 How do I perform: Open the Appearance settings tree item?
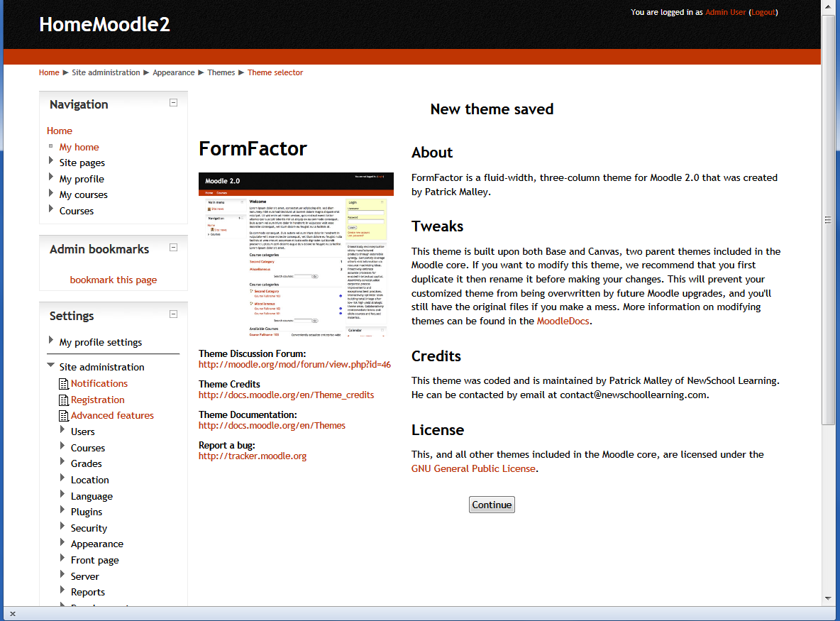click(x=96, y=544)
